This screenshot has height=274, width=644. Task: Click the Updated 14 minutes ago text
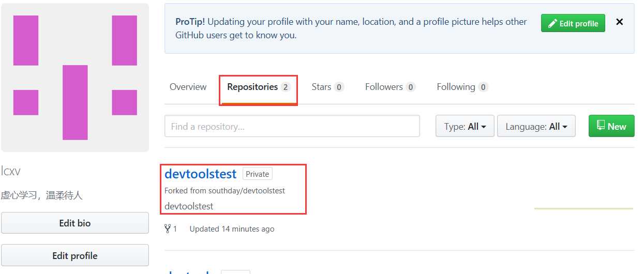[232, 229]
